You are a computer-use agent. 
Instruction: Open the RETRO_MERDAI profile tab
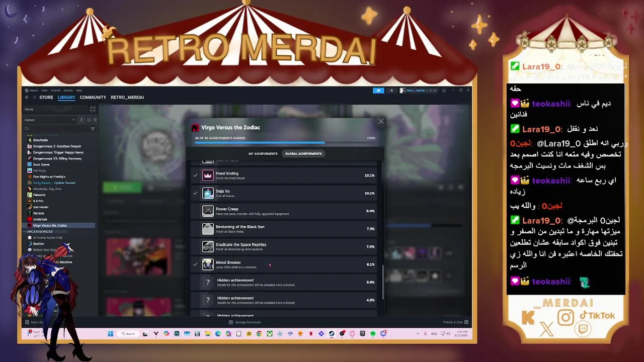(127, 98)
